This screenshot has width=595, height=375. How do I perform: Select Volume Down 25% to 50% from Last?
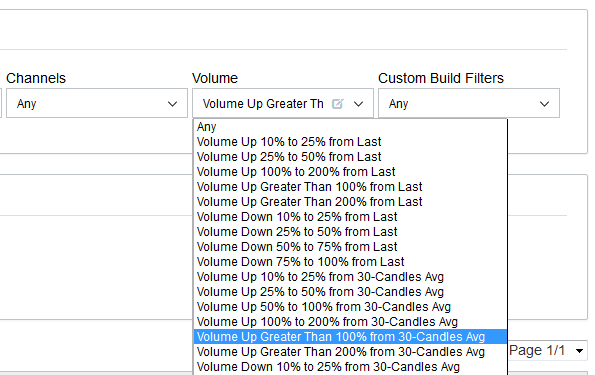pyautogui.click(x=350, y=232)
